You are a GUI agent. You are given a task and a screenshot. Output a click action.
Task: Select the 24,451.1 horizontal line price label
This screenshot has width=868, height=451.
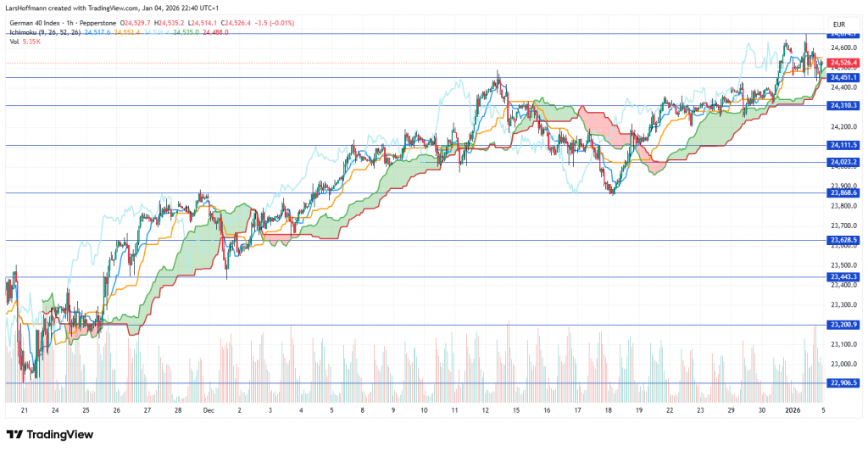pos(844,77)
